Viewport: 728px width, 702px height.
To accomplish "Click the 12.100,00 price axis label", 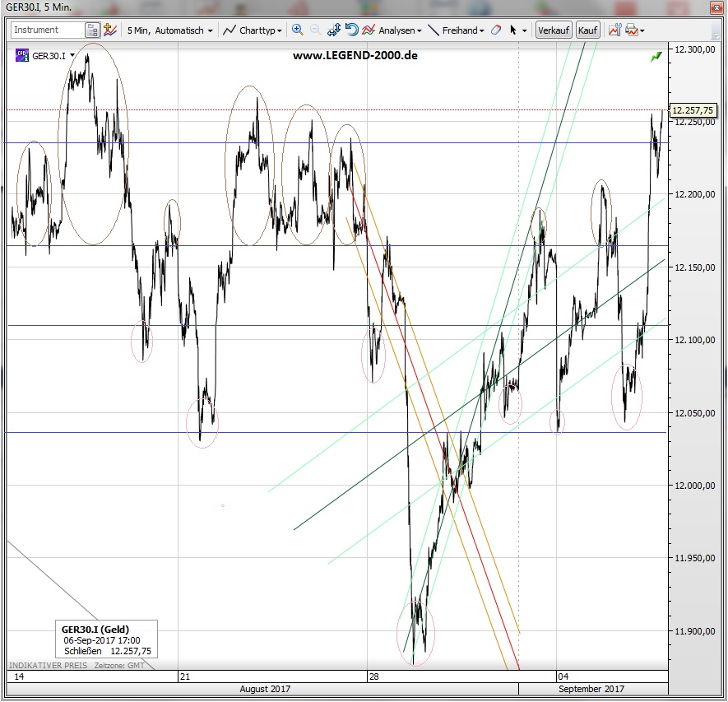I will pos(694,340).
